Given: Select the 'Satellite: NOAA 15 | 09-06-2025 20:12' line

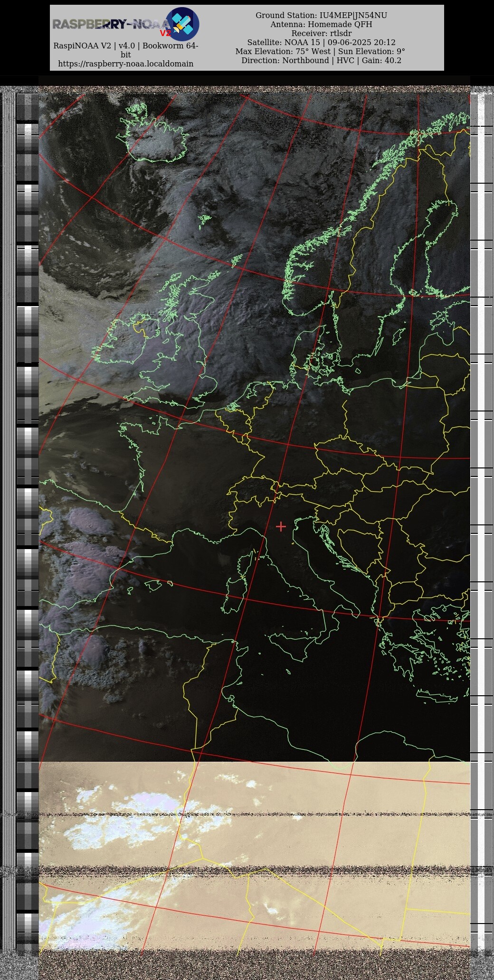Looking at the screenshot, I should click(321, 43).
